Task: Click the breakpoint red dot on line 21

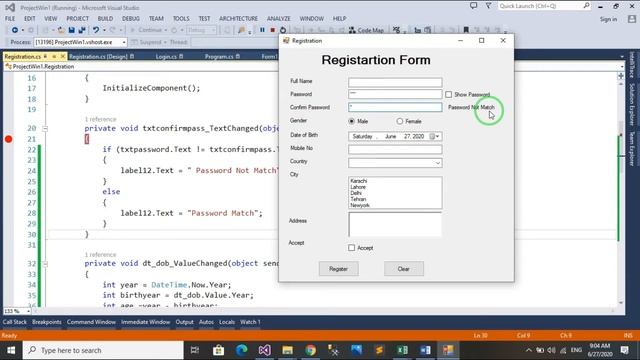Action: [9, 139]
